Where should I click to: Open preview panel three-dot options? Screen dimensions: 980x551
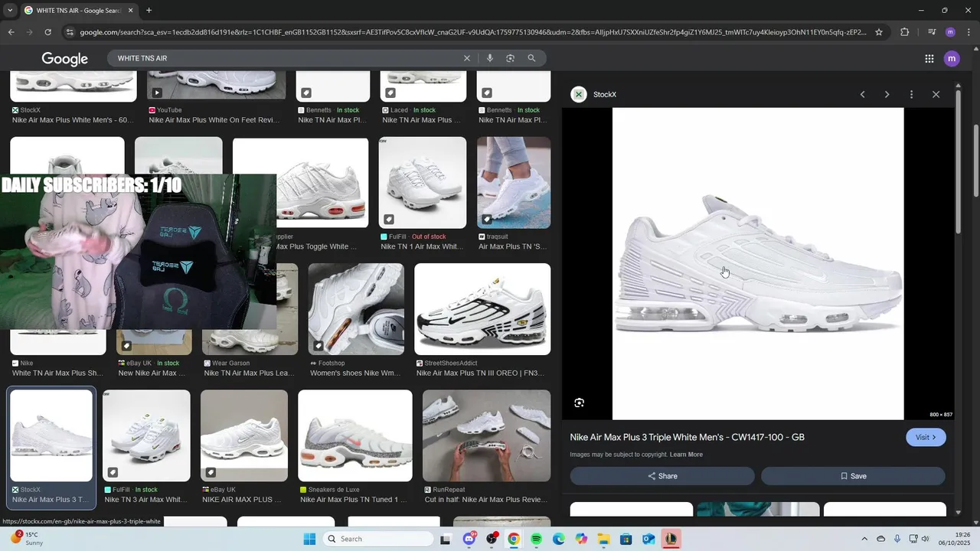coord(911,94)
